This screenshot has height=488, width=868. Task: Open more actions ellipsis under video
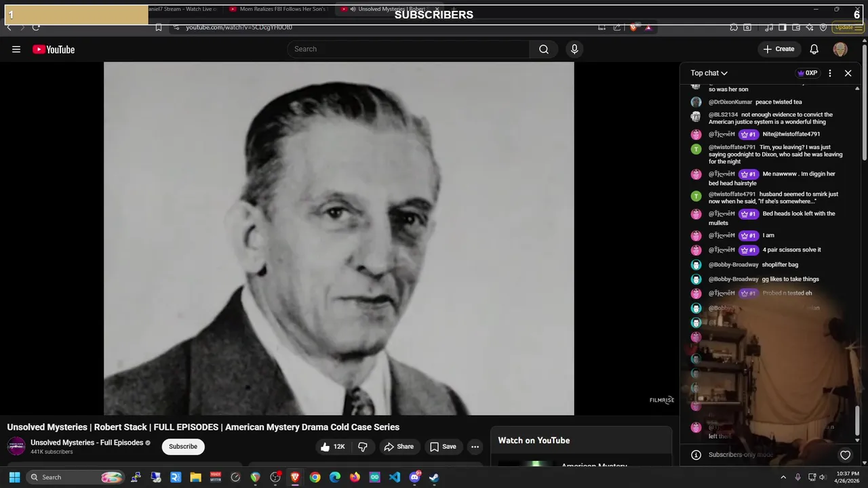[475, 447]
